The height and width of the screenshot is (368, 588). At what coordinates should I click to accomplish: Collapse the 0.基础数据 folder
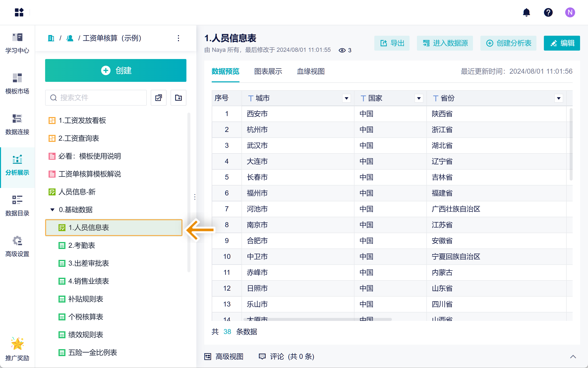(52, 210)
